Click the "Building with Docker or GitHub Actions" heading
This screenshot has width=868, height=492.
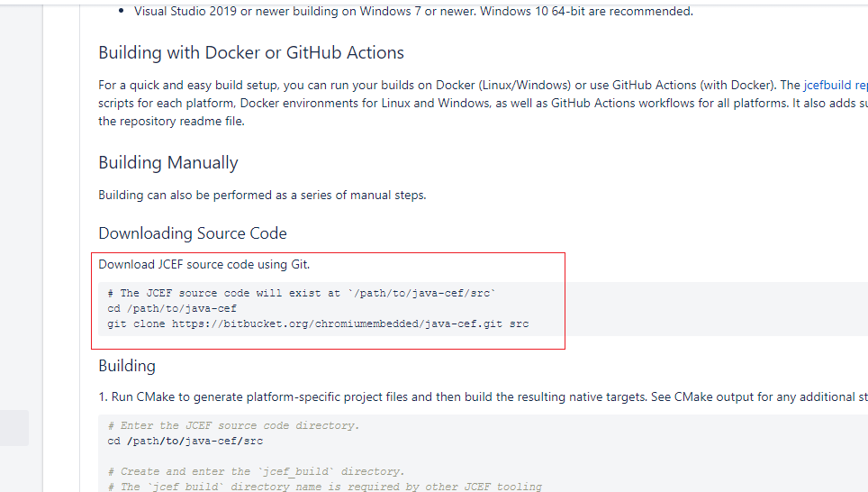point(251,52)
